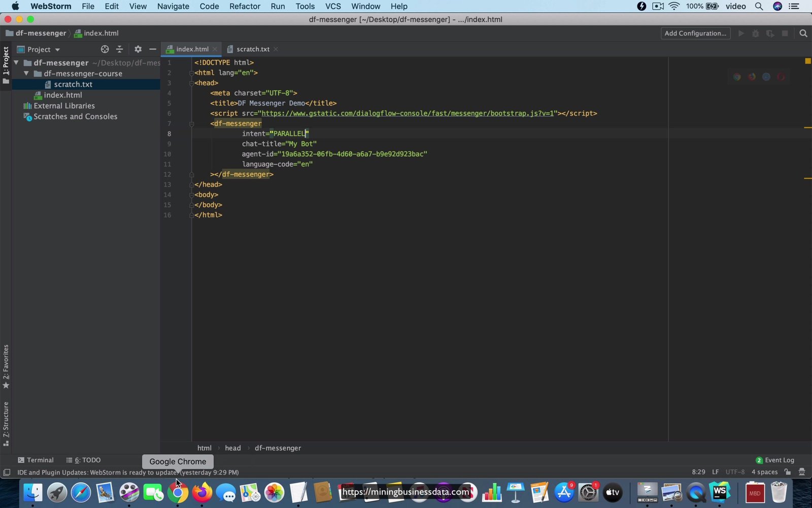
Task: Open the Code menu
Action: pyautogui.click(x=209, y=6)
